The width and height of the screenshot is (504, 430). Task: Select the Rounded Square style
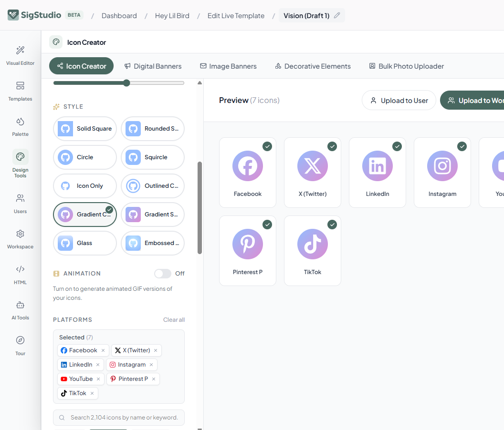pos(153,129)
